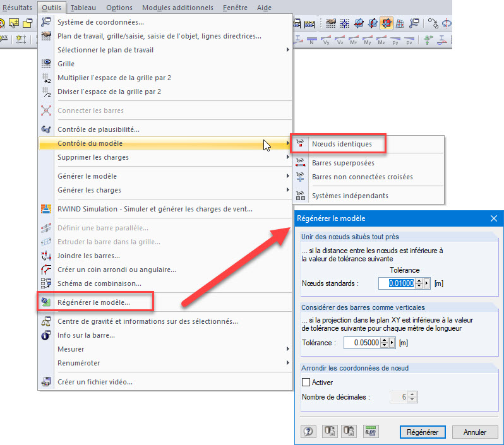504x445 pixels.
Task: Open the Nœuds standards tolerance value list arrow
Action: pyautogui.click(x=426, y=283)
